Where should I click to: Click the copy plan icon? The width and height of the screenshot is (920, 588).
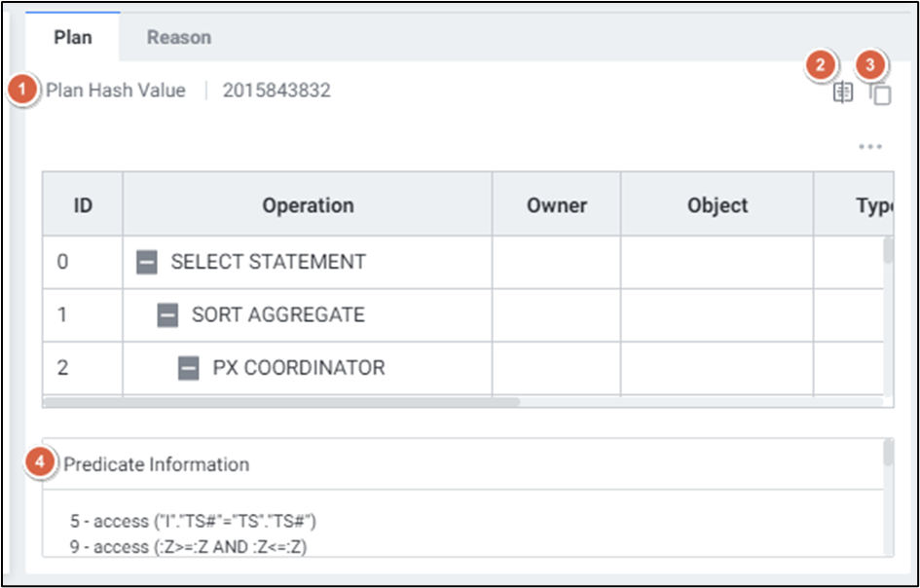tap(880, 94)
